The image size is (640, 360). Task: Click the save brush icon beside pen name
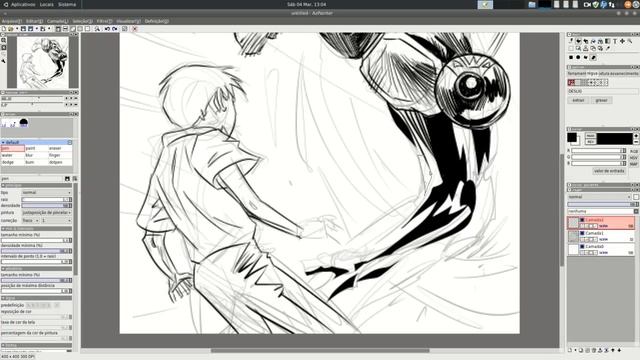pyautogui.click(x=67, y=179)
